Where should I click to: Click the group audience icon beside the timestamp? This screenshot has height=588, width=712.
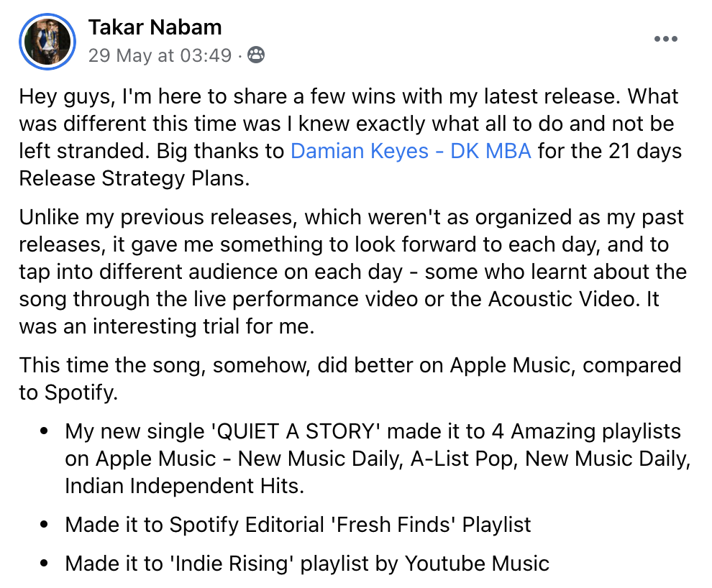click(x=255, y=55)
